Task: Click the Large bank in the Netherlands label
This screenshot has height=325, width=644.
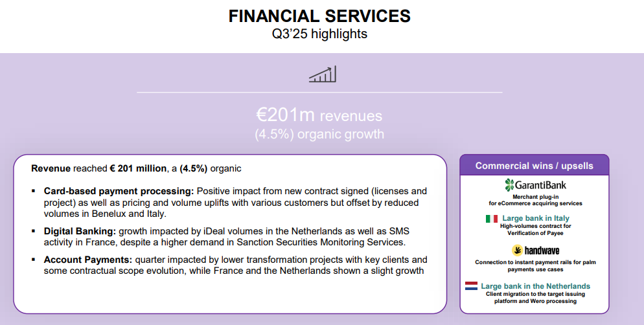Action: click(x=535, y=286)
